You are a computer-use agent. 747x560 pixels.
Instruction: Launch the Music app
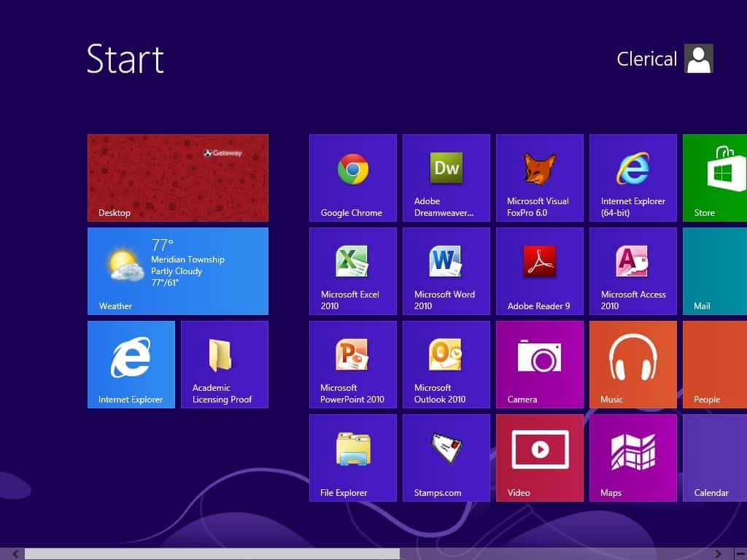(632, 364)
